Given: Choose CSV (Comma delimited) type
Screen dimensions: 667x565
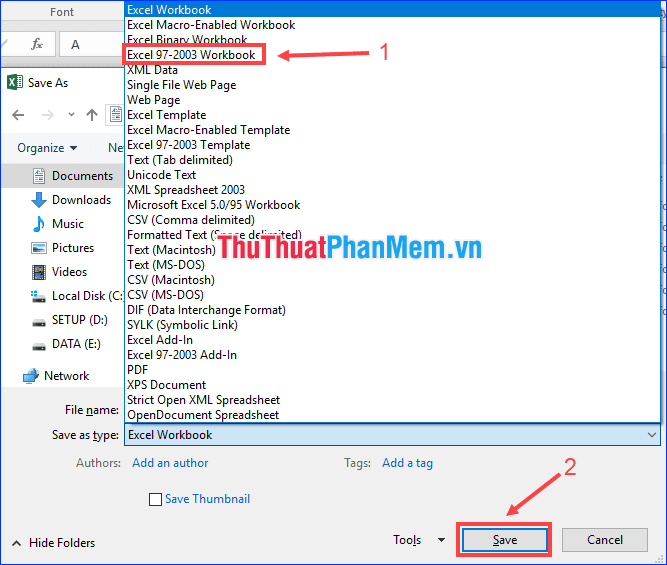Looking at the screenshot, I should coord(392,220).
